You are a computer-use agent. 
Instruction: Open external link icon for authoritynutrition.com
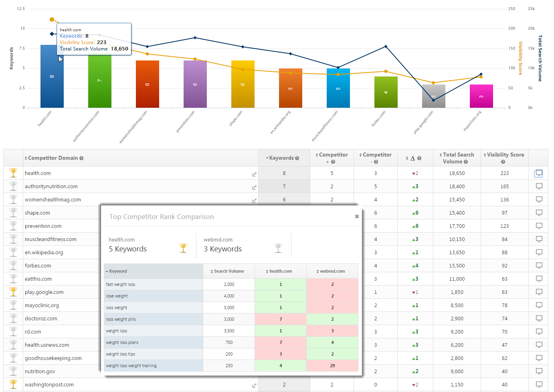point(254,187)
